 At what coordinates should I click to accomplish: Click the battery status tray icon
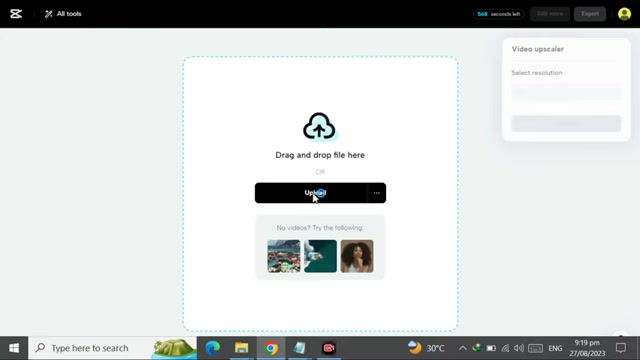pos(491,348)
